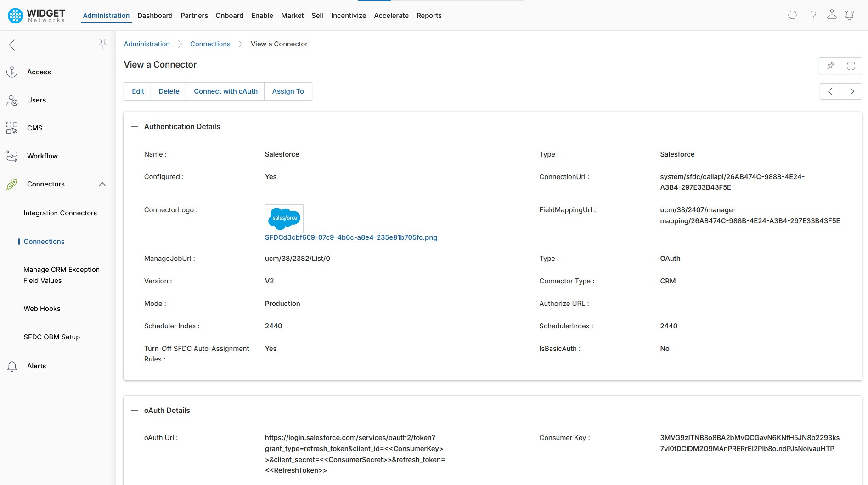Viewport: 868px width, 485px height.
Task: Open the Administration top menu
Action: (x=106, y=16)
